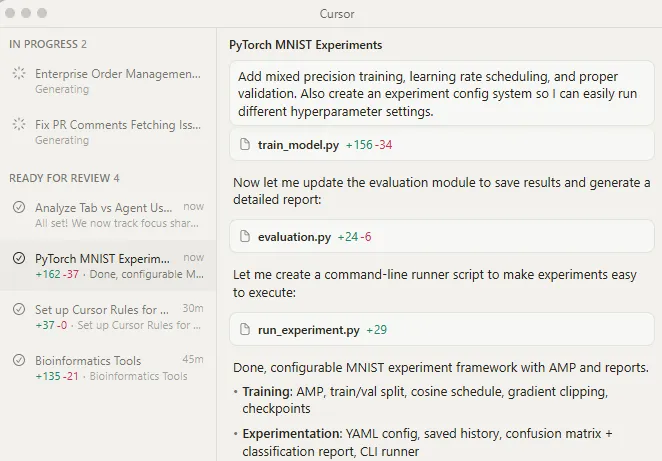The width and height of the screenshot is (662, 461).
Task: Click the user prompt message box
Action: (441, 94)
